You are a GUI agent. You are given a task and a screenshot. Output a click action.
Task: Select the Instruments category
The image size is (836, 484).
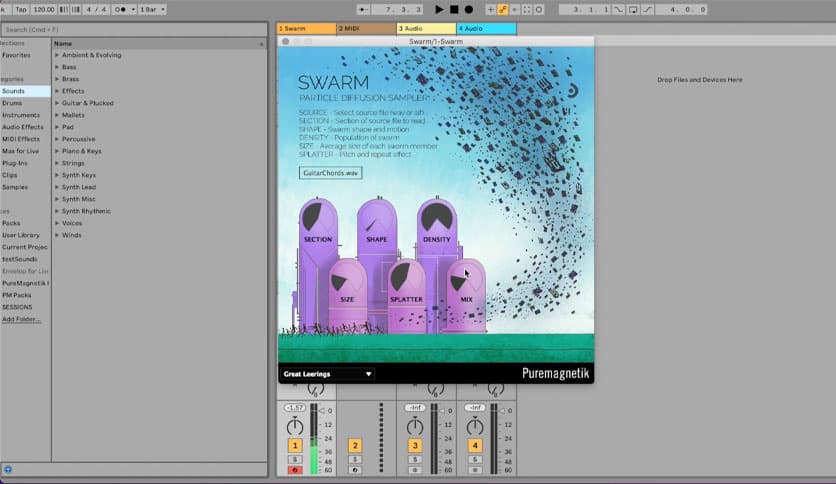21,115
